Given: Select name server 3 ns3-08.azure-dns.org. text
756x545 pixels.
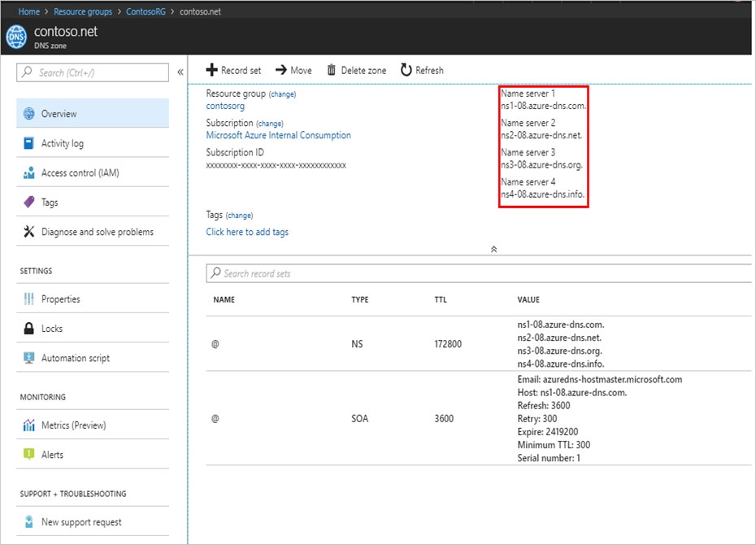Looking at the screenshot, I should 542,164.
